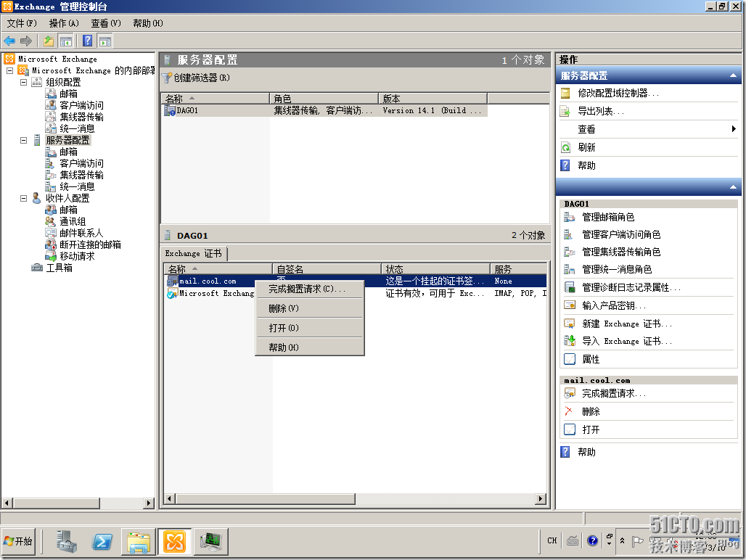This screenshot has height=560, width=746.
Task: Open the Export List action icon
Action: point(565,112)
